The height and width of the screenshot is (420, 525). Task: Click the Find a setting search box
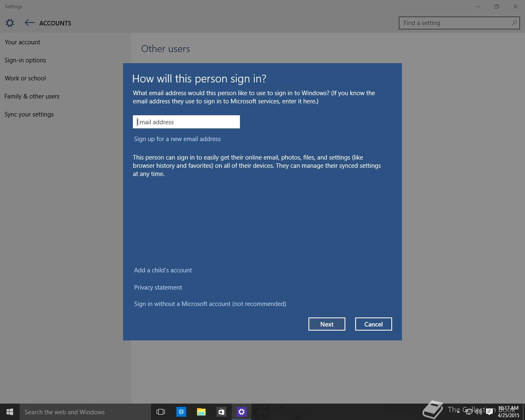pyautogui.click(x=459, y=23)
